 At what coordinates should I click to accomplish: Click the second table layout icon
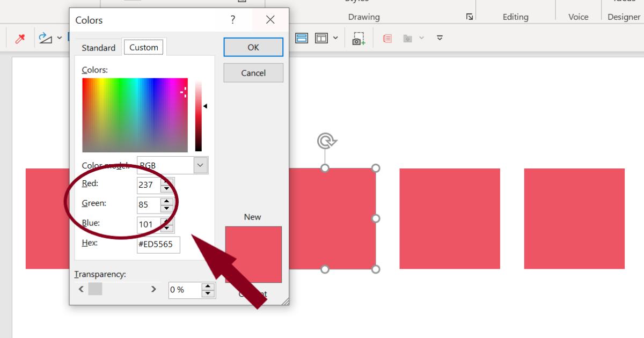tap(321, 38)
